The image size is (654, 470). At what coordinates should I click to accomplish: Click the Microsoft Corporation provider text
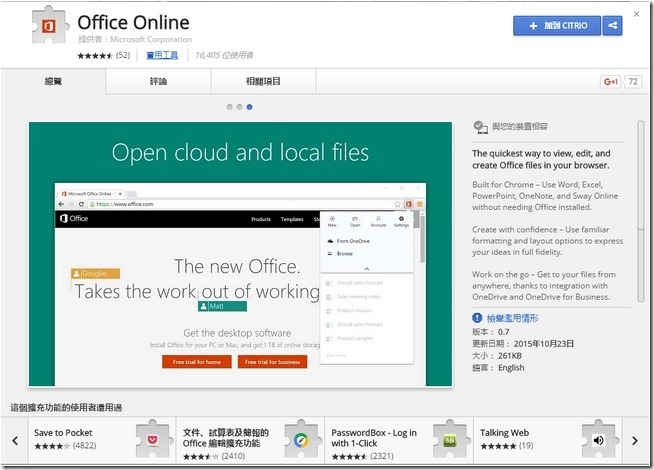click(151, 39)
